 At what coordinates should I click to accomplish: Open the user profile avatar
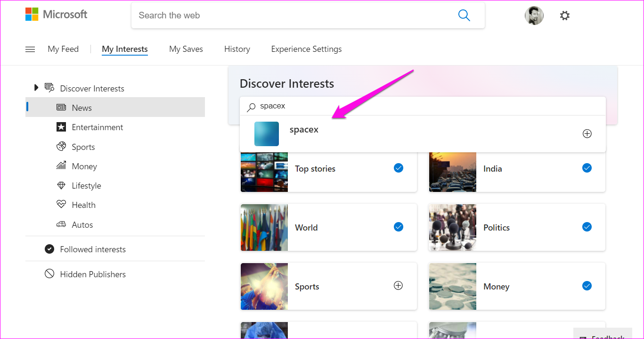(x=534, y=16)
